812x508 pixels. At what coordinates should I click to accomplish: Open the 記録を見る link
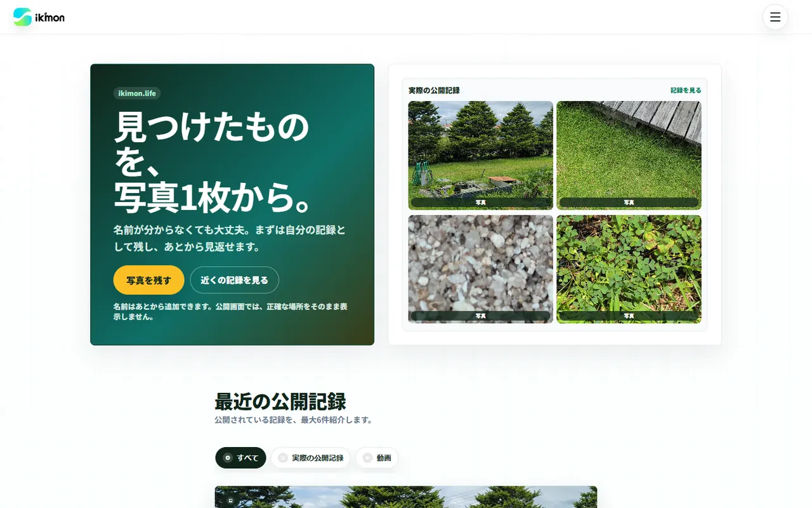pos(686,90)
